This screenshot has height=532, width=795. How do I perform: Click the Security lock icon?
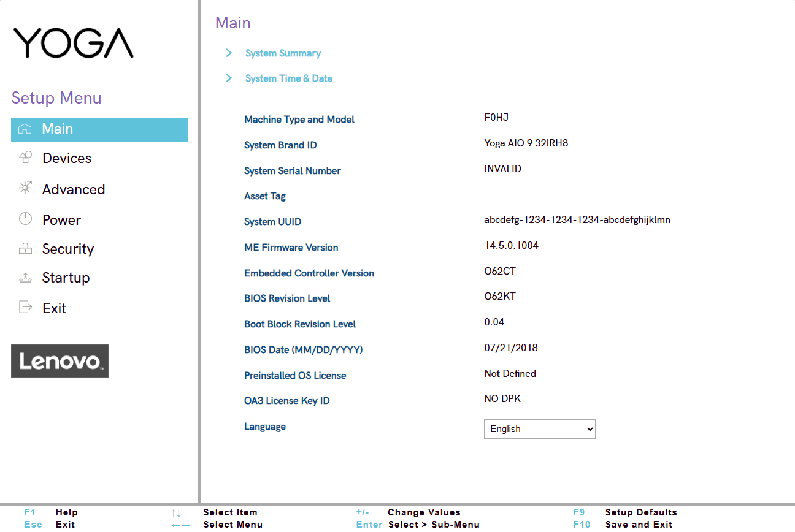(x=25, y=248)
